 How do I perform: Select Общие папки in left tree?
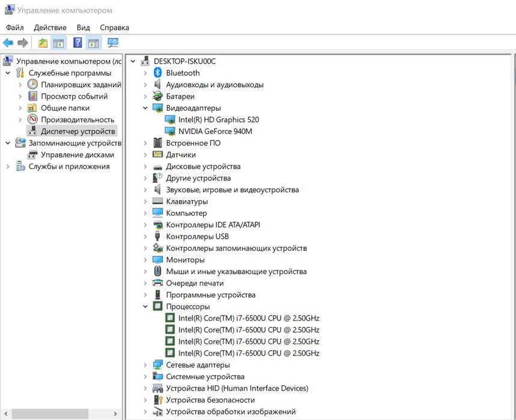pos(65,108)
